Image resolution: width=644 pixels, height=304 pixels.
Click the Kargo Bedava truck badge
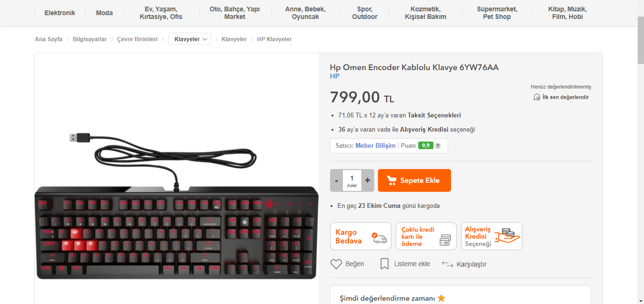[x=361, y=236]
